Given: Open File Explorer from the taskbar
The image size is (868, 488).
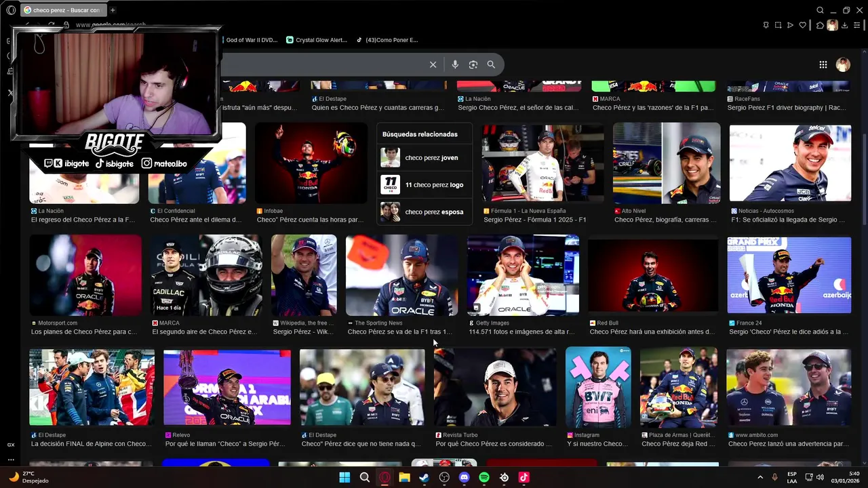Looking at the screenshot, I should click(x=404, y=477).
